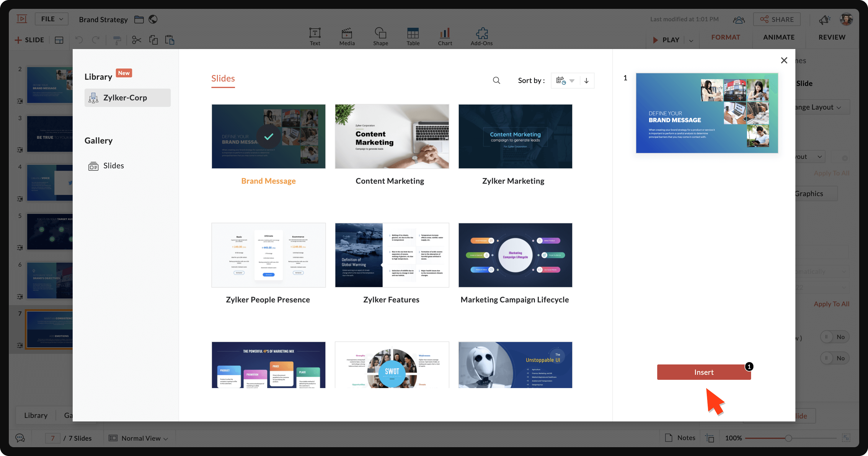This screenshot has width=868, height=456.
Task: Switch to the ANIMATE tab
Action: click(x=779, y=37)
